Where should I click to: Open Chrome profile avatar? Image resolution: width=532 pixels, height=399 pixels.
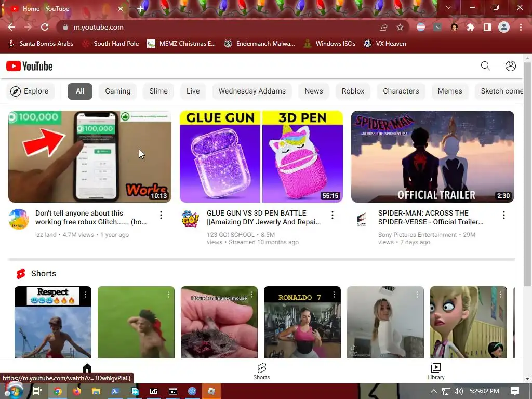point(504,27)
